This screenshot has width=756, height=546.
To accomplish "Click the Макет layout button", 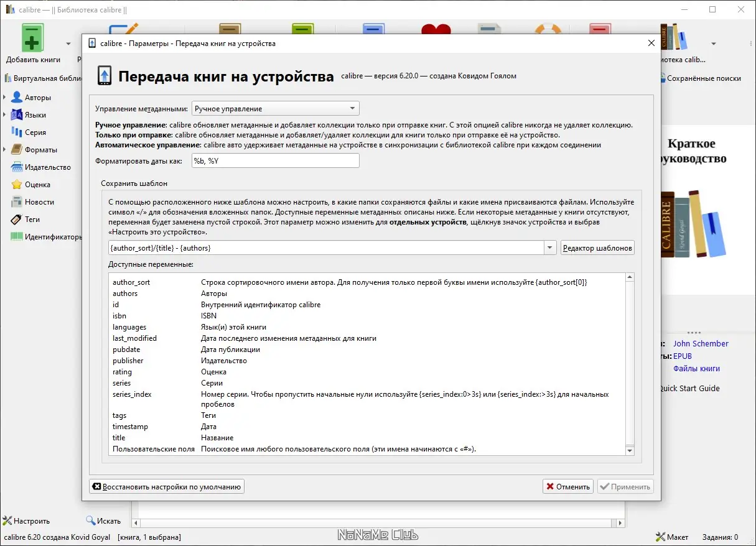I will pos(672,537).
